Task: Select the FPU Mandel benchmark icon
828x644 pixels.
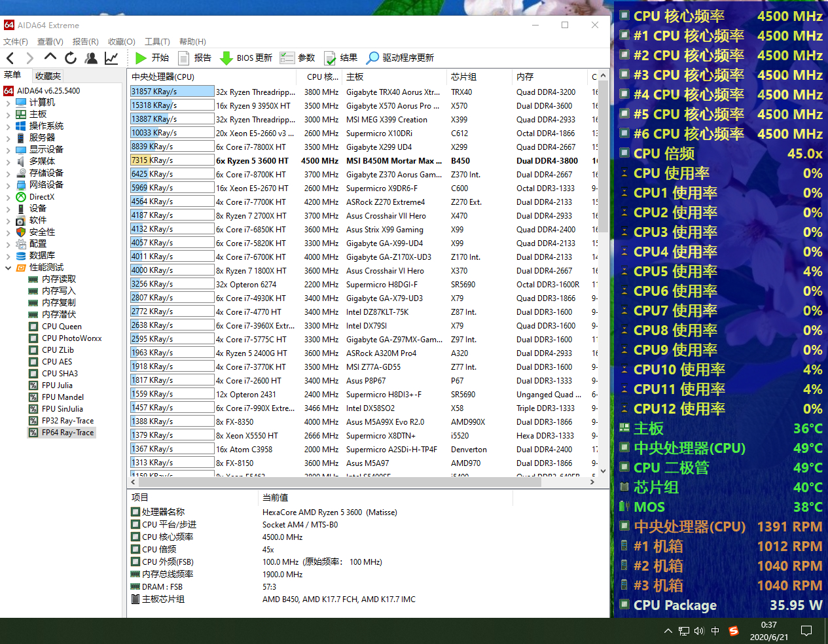Action: 33,397
